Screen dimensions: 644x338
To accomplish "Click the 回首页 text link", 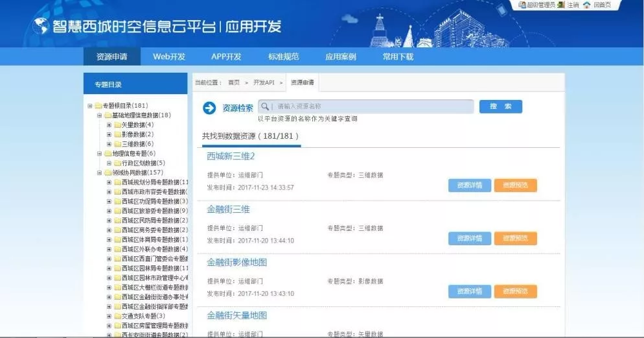I will [602, 5].
